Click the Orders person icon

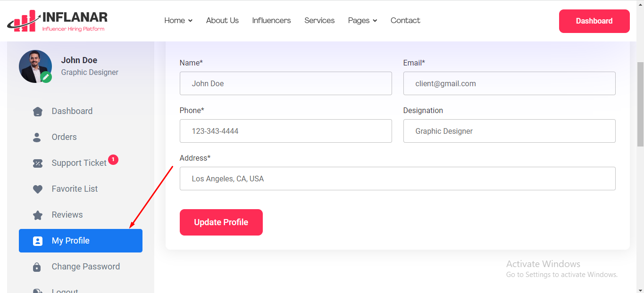coord(37,138)
